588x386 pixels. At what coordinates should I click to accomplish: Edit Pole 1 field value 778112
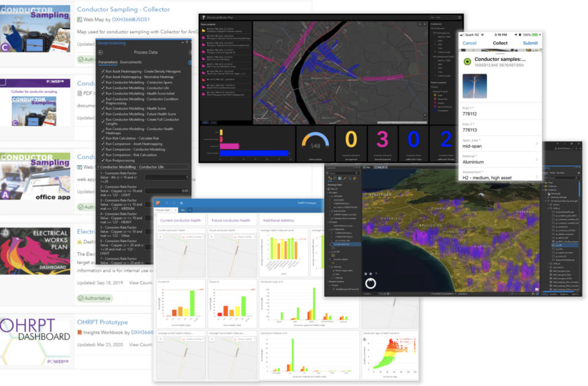click(x=501, y=111)
